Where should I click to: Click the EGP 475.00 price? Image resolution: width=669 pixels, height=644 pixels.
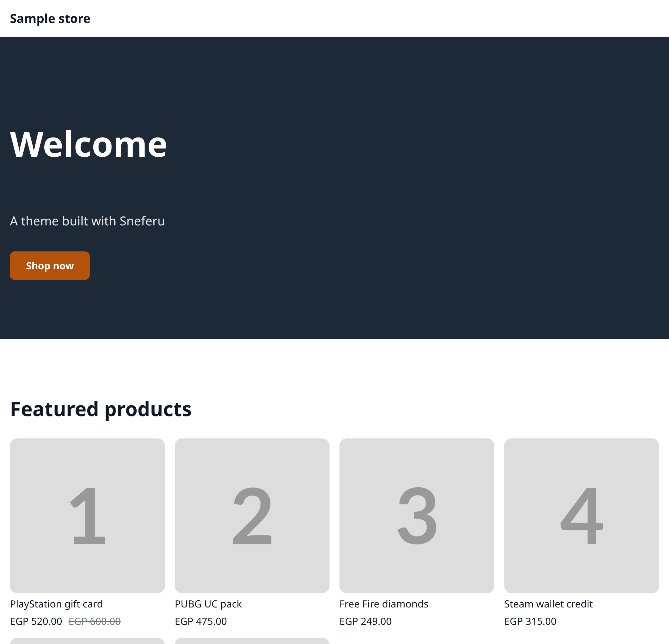[x=201, y=621]
